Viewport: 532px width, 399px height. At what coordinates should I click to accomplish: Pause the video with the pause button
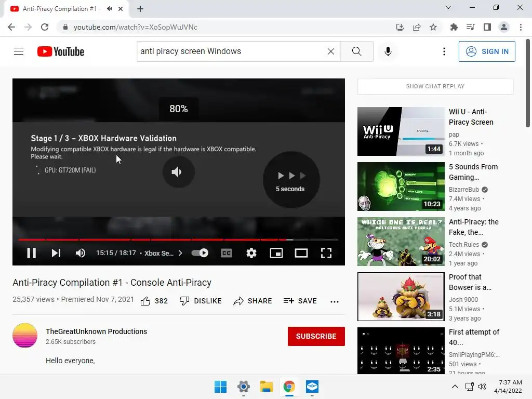click(x=31, y=253)
